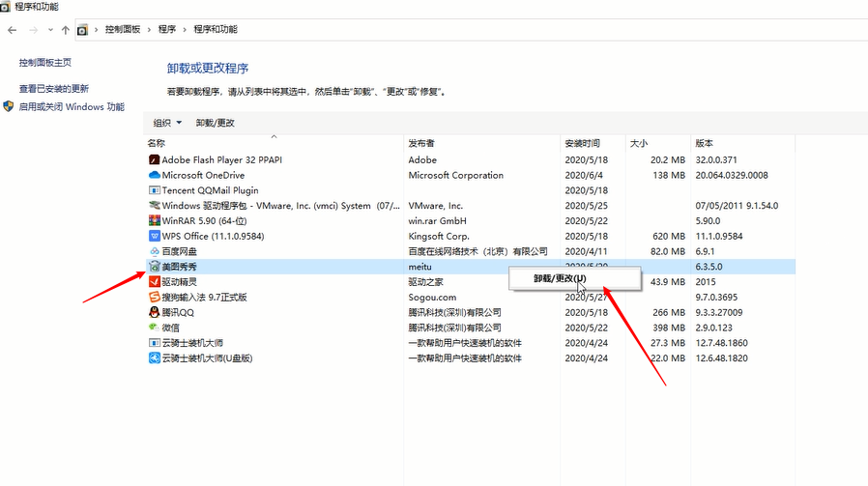Open the 组织 dropdown menu
The width and height of the screenshot is (868, 486).
click(167, 123)
